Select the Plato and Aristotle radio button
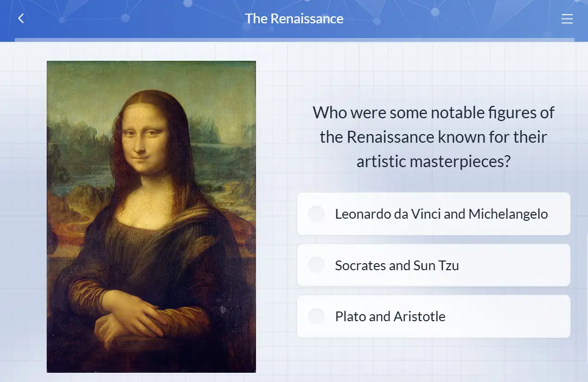588x382 pixels. tap(316, 316)
